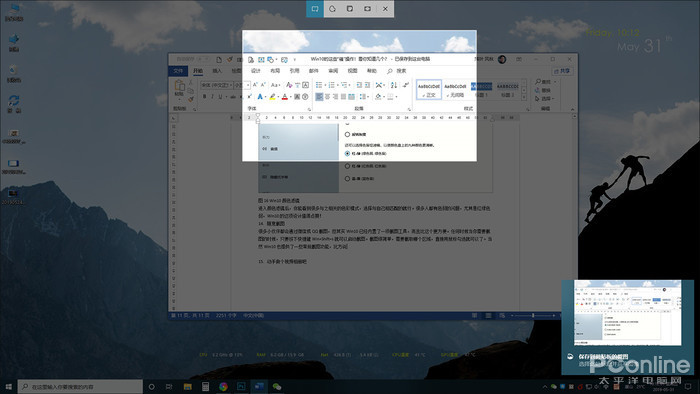
Task: Open the highlight color dropdown arrow
Action: (278, 97)
